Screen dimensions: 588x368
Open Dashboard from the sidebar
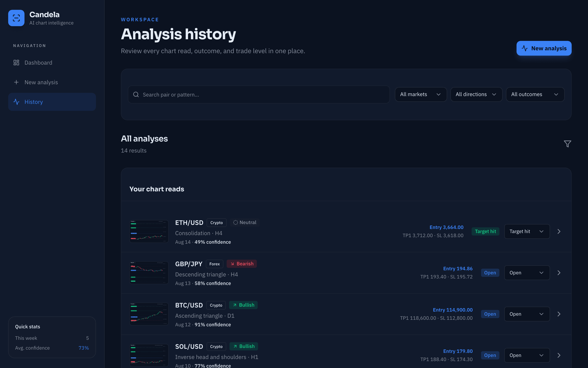[52, 63]
